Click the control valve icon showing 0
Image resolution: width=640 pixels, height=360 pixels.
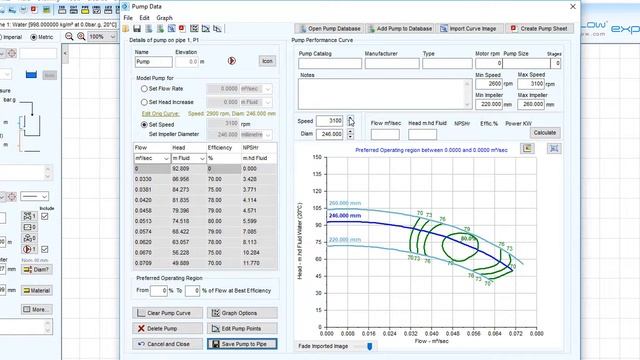pos(30,238)
